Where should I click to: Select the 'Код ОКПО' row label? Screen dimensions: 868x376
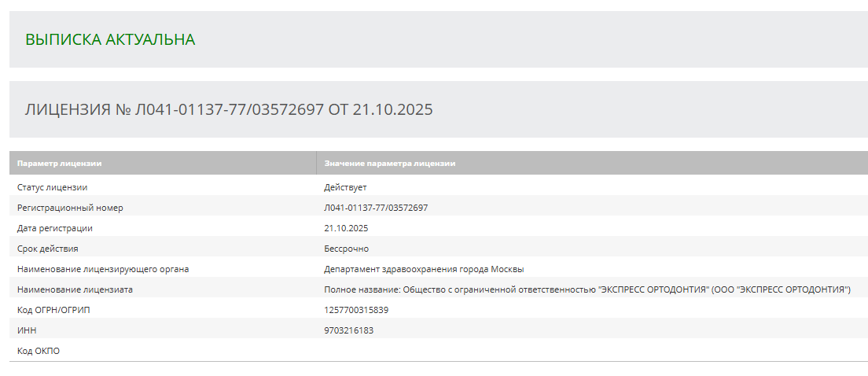(x=39, y=351)
